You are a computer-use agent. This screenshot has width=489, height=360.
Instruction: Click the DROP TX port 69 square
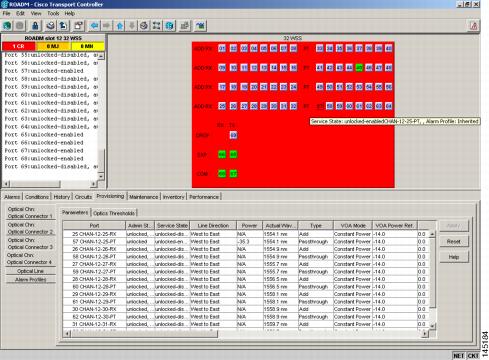233,135
